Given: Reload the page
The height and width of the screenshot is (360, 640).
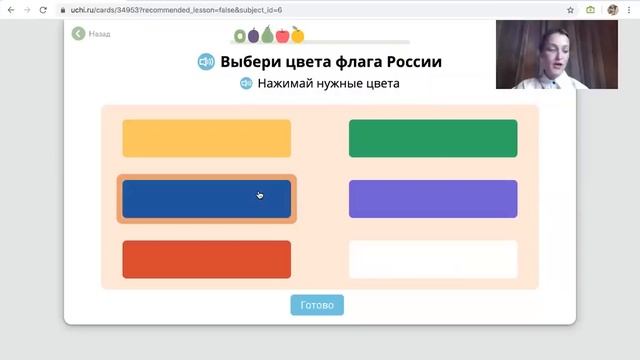Looking at the screenshot, I should click(43, 10).
